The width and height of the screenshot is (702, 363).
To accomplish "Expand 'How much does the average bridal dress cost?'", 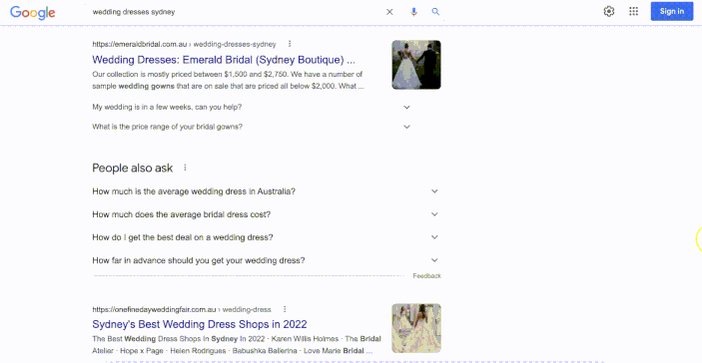I will [x=265, y=214].
